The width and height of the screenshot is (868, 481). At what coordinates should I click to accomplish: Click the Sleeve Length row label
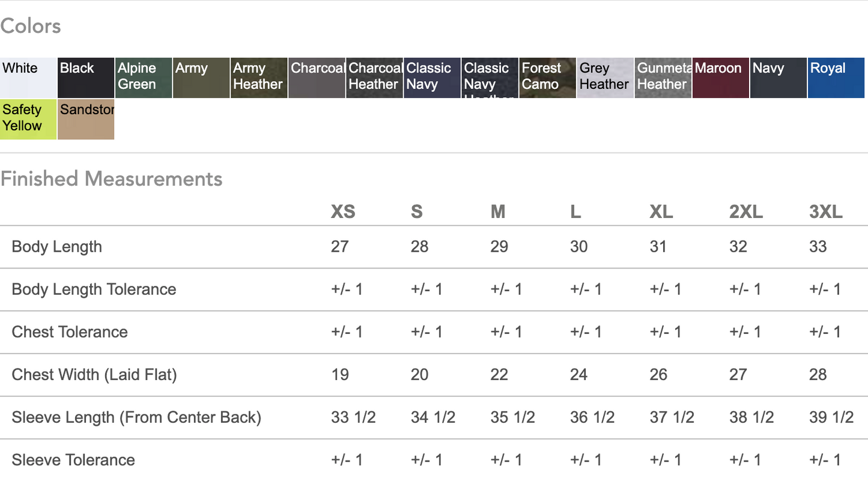(136, 417)
